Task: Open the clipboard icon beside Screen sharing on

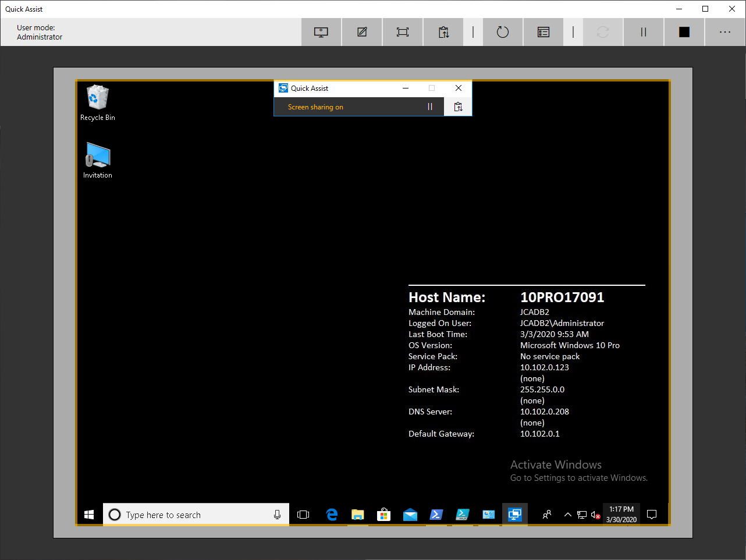Action: tap(458, 107)
